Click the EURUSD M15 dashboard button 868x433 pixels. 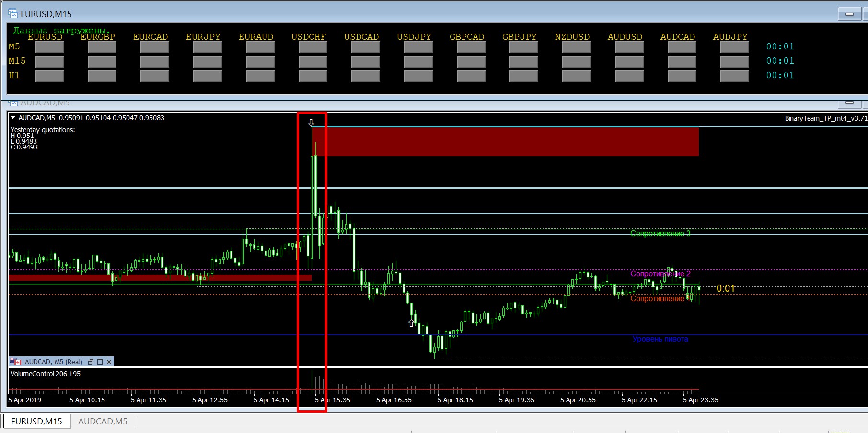coord(49,61)
